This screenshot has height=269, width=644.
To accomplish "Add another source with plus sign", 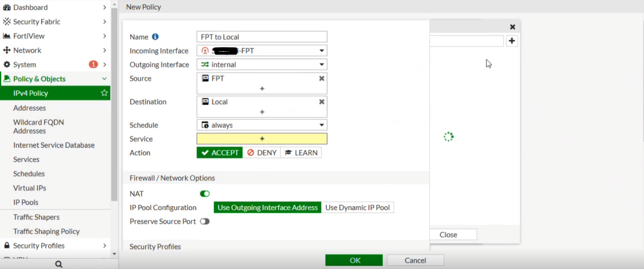I will pos(262,89).
